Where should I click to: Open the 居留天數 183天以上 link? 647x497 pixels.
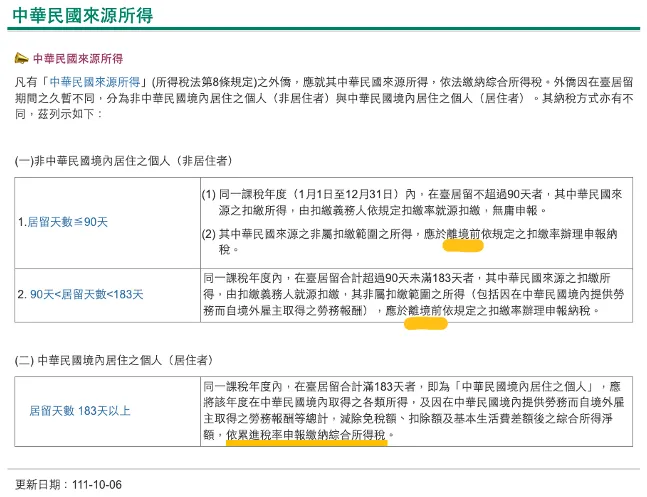pyautogui.click(x=80, y=411)
